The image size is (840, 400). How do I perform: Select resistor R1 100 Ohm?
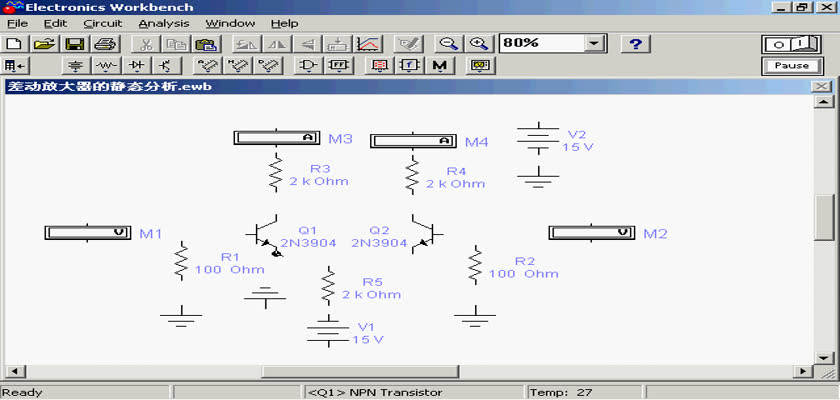point(182,261)
